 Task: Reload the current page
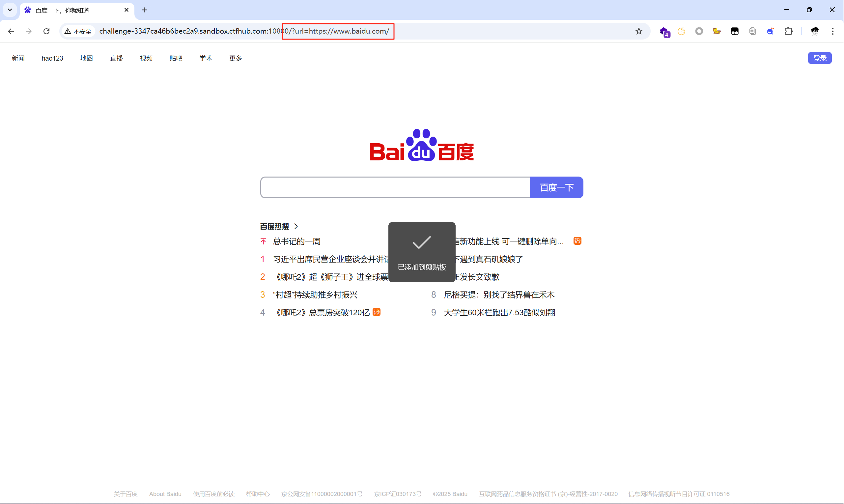click(46, 31)
